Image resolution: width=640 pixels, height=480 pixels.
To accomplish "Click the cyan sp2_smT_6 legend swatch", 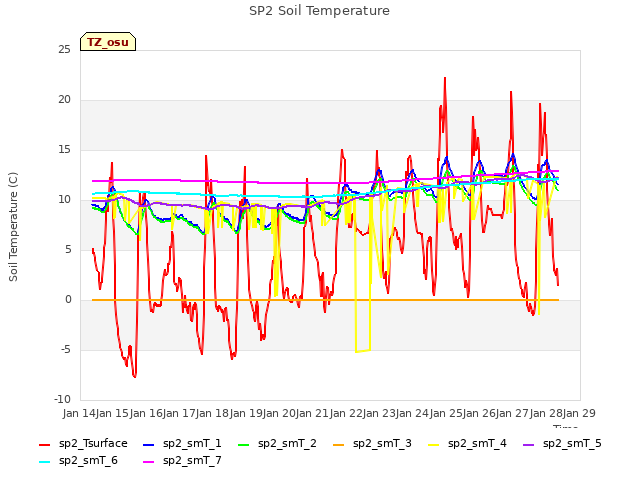I will (x=44, y=462).
